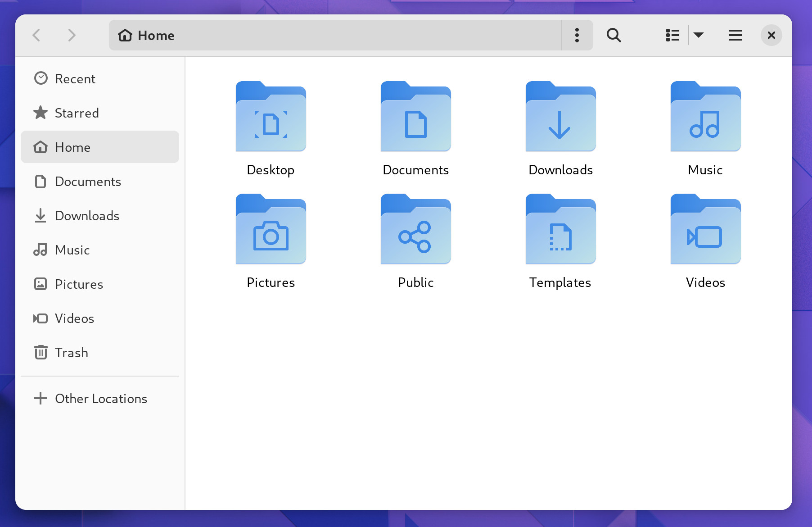Select the Desktop folder

point(271,117)
